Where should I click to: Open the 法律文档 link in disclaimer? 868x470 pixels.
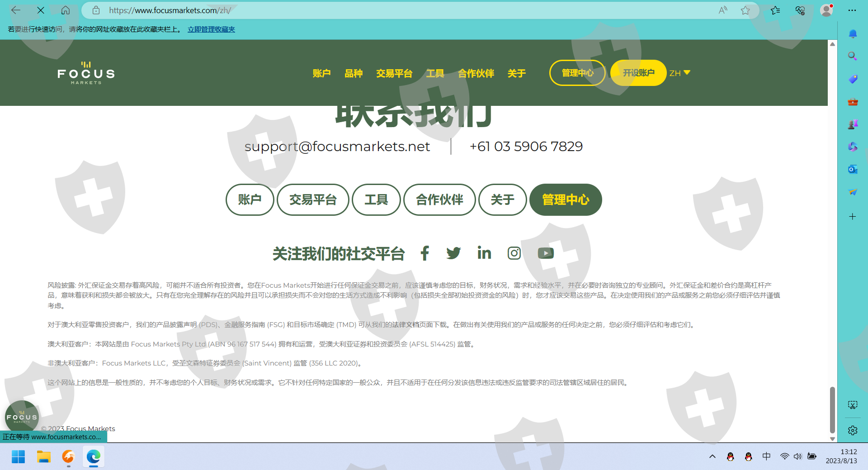tap(406, 325)
